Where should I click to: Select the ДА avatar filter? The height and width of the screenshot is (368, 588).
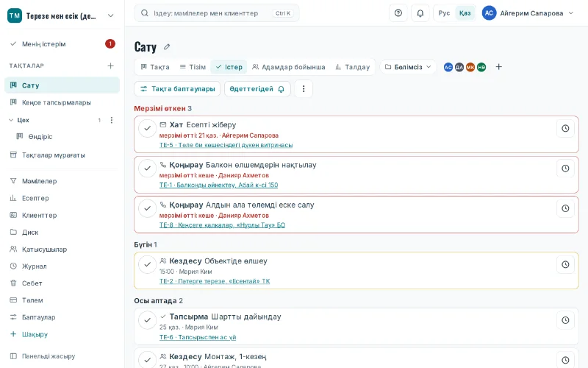coord(459,67)
